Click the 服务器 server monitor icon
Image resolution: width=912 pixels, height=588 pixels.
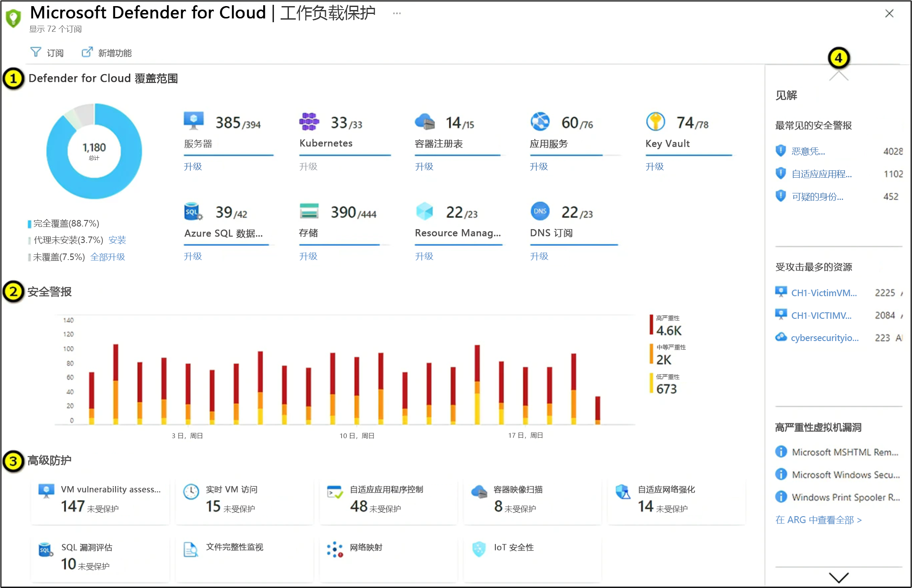(194, 122)
